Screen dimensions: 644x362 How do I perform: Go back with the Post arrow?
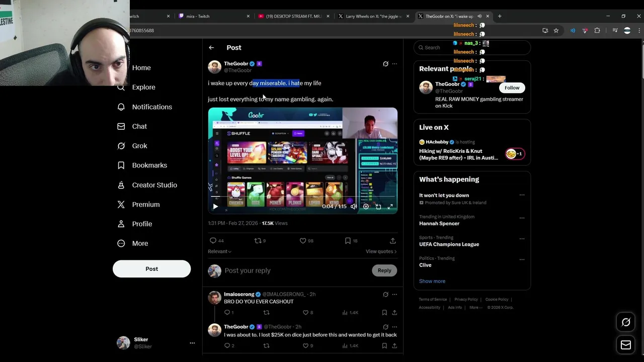[x=211, y=47]
